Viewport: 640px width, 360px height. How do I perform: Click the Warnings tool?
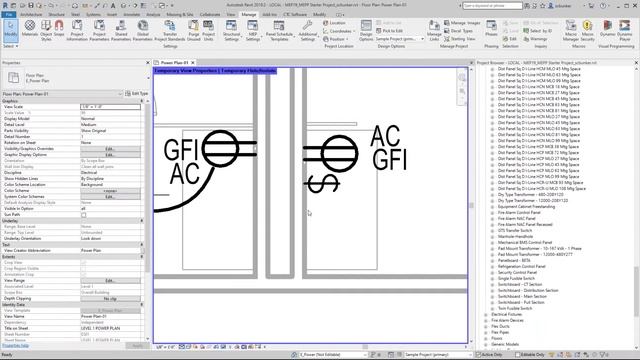click(535, 39)
